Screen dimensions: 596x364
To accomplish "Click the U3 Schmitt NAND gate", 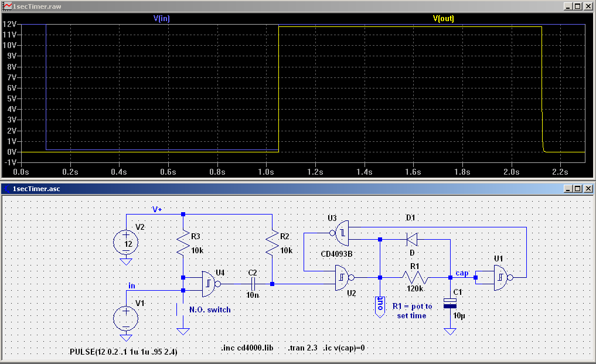I will pos(339,233).
